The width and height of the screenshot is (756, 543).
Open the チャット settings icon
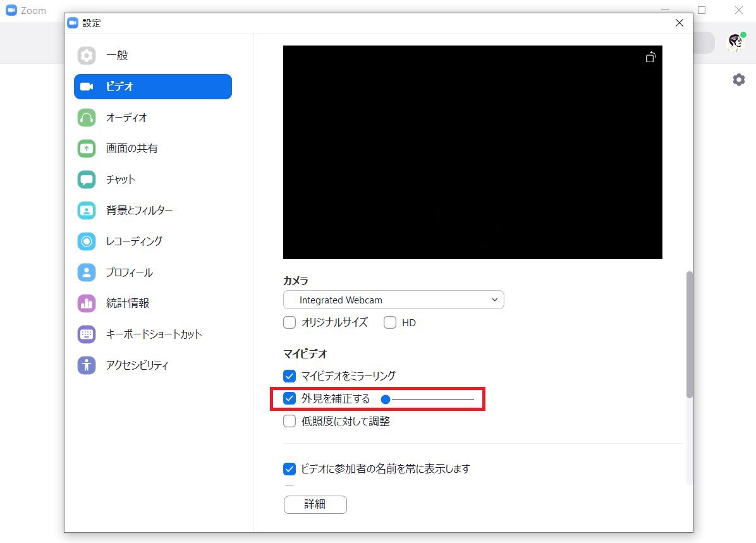[x=86, y=180]
